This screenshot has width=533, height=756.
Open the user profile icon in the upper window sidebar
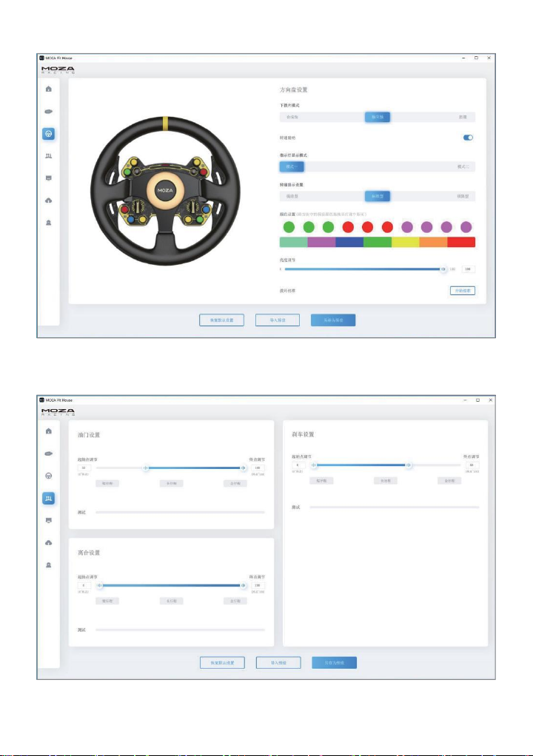pyautogui.click(x=49, y=223)
